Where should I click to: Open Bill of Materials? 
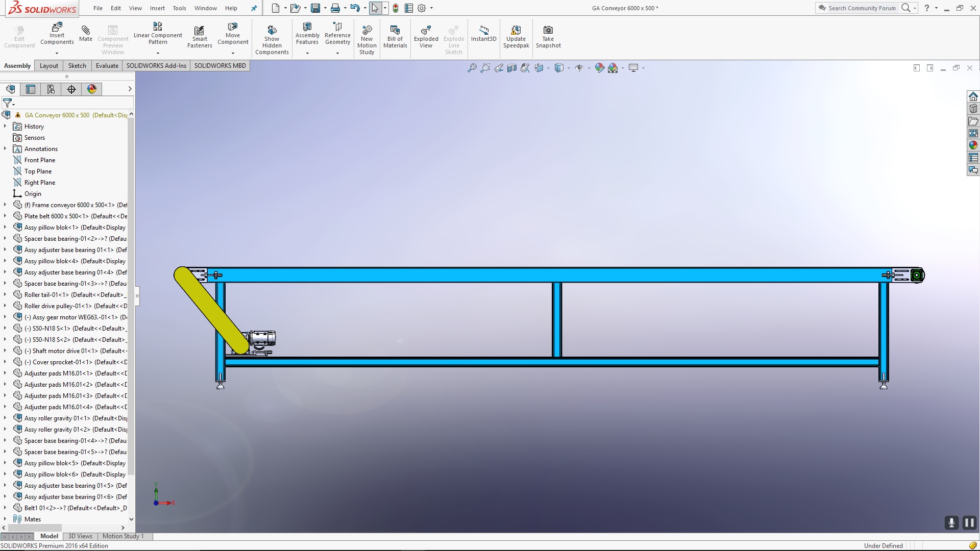(395, 37)
